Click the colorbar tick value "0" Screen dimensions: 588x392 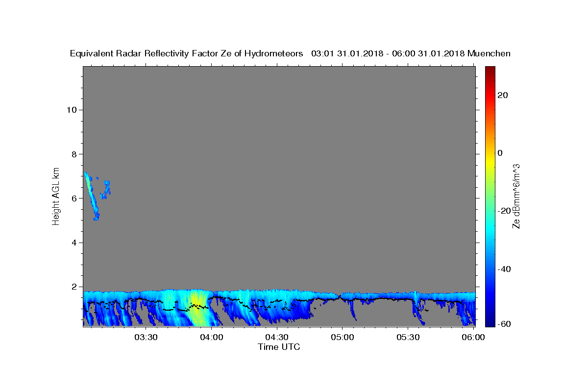[x=500, y=153]
